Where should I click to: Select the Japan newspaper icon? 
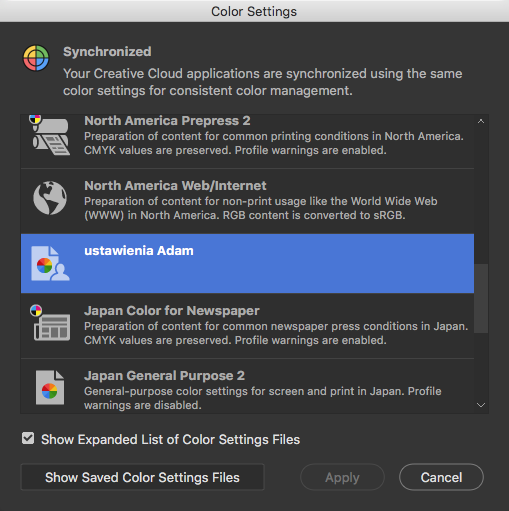click(50, 323)
